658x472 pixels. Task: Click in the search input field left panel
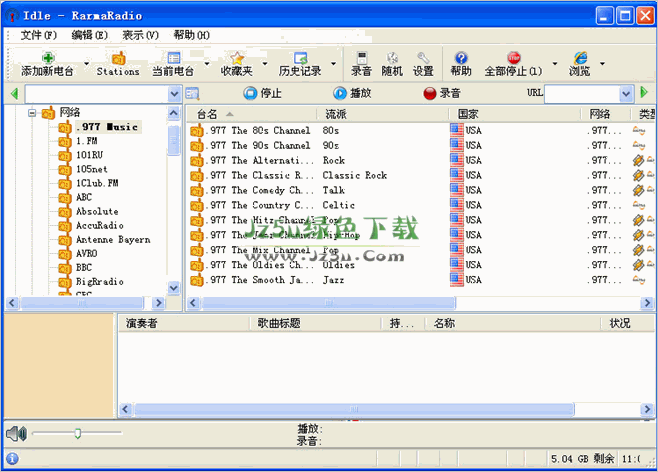[97, 94]
